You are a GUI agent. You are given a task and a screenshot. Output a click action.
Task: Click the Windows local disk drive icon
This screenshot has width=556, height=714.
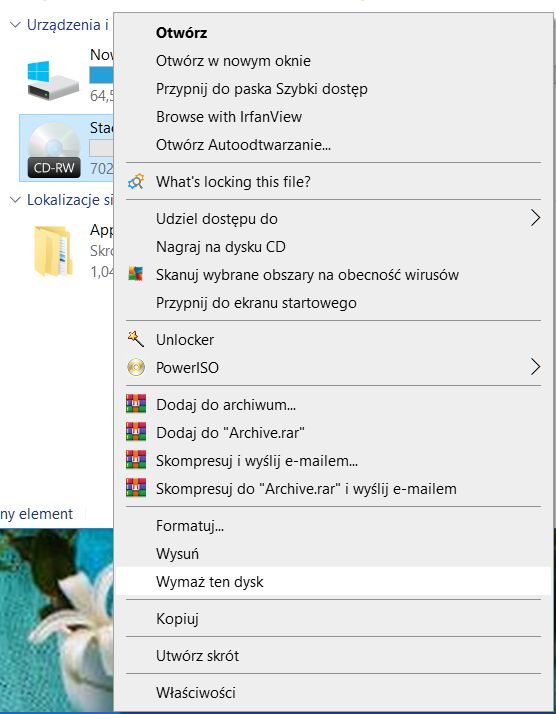pyautogui.click(x=53, y=81)
